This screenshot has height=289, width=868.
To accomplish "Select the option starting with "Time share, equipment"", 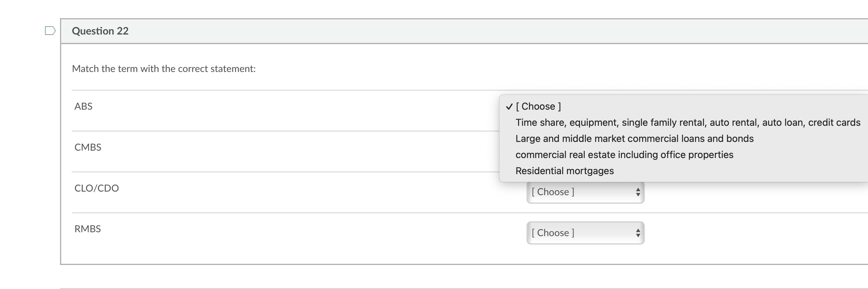I will (687, 123).
